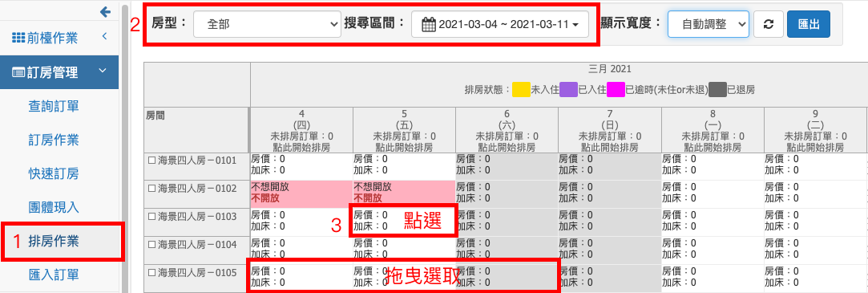The height and width of the screenshot is (293, 868).
Task: Click 點此開始排房 under day 8
Action: coord(713,148)
